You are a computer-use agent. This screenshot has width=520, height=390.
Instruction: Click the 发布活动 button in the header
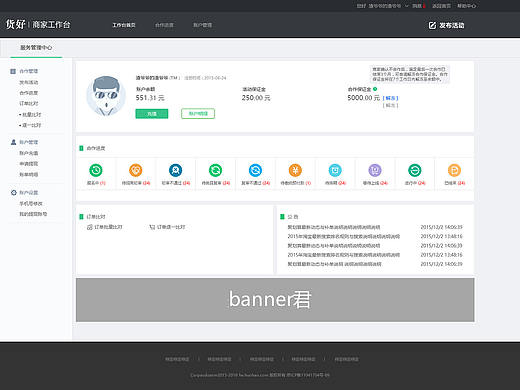(446, 25)
